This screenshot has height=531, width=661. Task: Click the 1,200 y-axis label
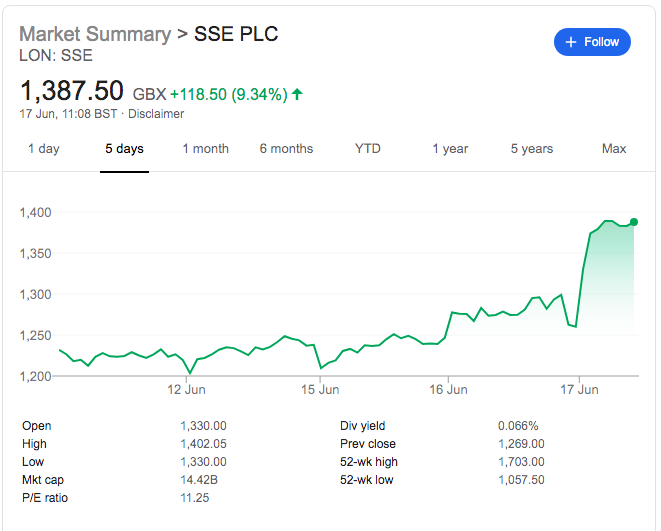tap(35, 376)
